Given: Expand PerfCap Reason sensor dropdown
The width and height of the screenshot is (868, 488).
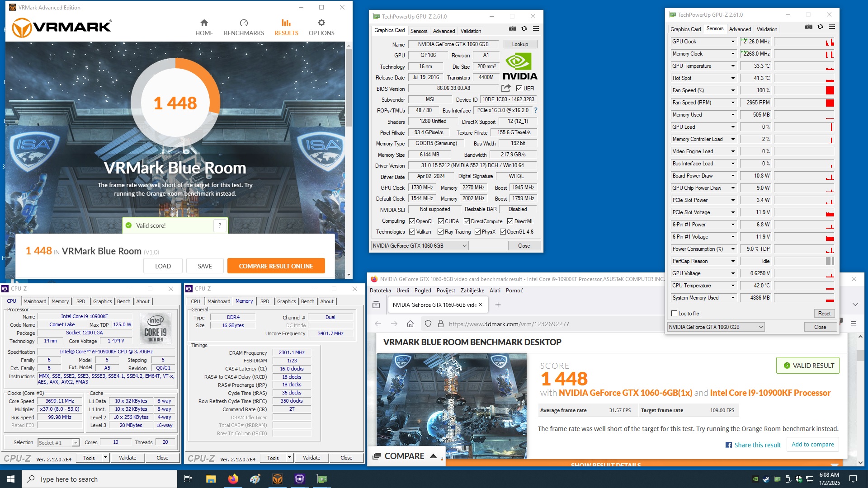Looking at the screenshot, I should (x=733, y=261).
